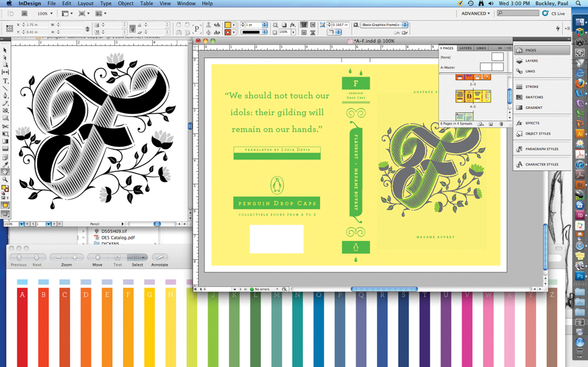The width and height of the screenshot is (588, 367).
Task: Open the Layout menu
Action: (85, 4)
